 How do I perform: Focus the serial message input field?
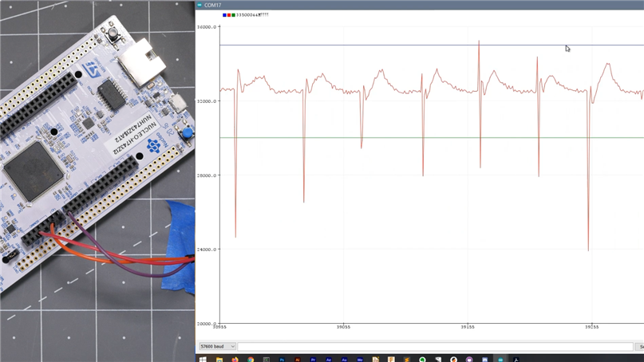pyautogui.click(x=435, y=346)
